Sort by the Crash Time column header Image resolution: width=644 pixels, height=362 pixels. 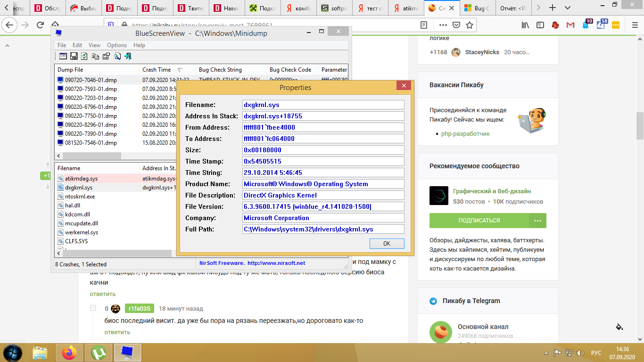tap(167, 70)
